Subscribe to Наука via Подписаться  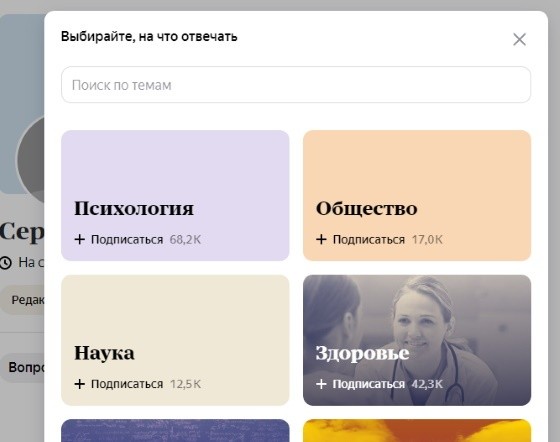point(127,384)
